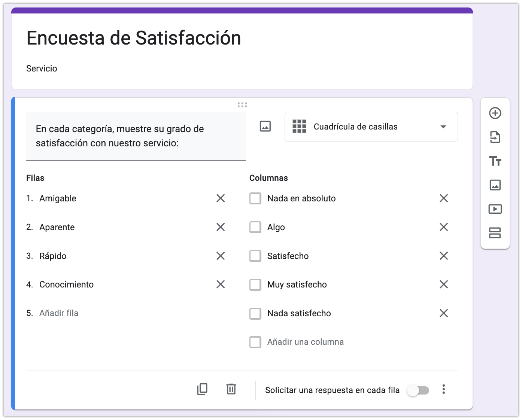Remove the Nada en absoluto column
Image resolution: width=522 pixels, height=420 pixels.
pyautogui.click(x=444, y=198)
